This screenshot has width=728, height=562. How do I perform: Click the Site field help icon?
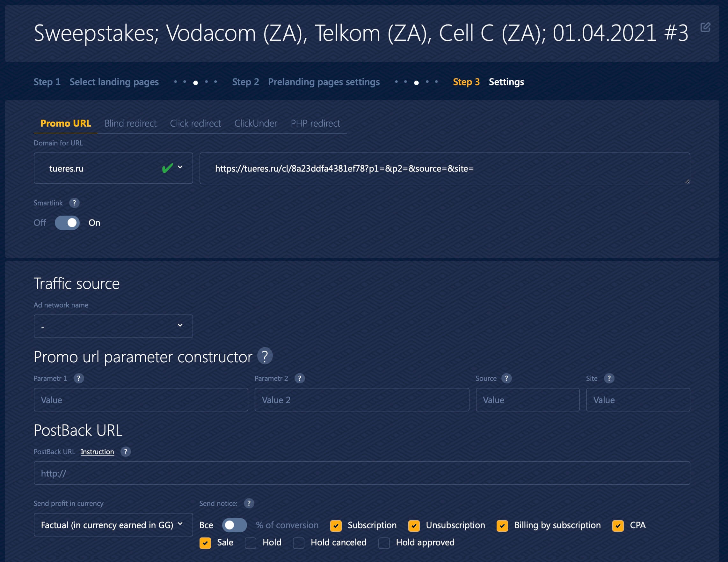point(609,378)
